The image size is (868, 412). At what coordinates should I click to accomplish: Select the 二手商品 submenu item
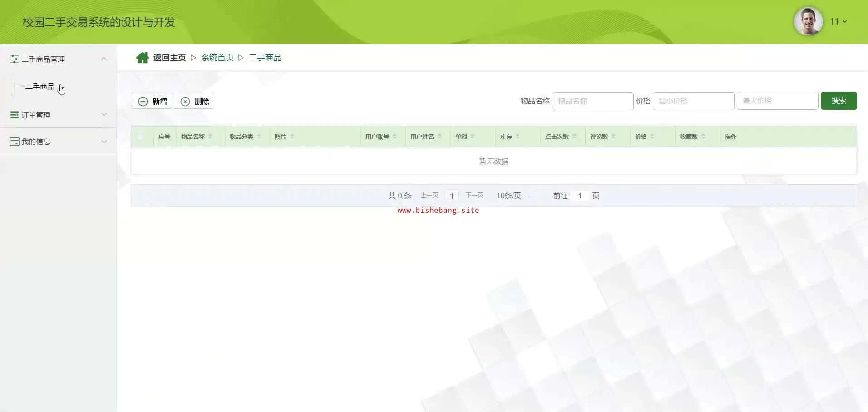(40, 86)
